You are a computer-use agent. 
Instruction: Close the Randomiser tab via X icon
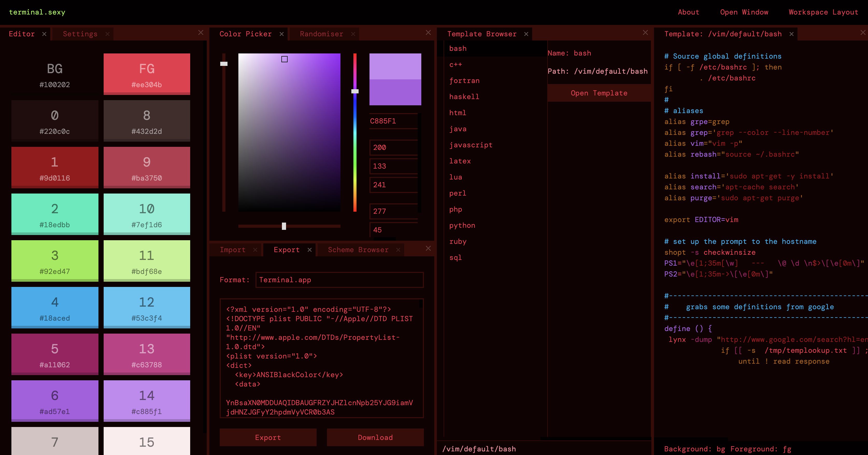353,34
